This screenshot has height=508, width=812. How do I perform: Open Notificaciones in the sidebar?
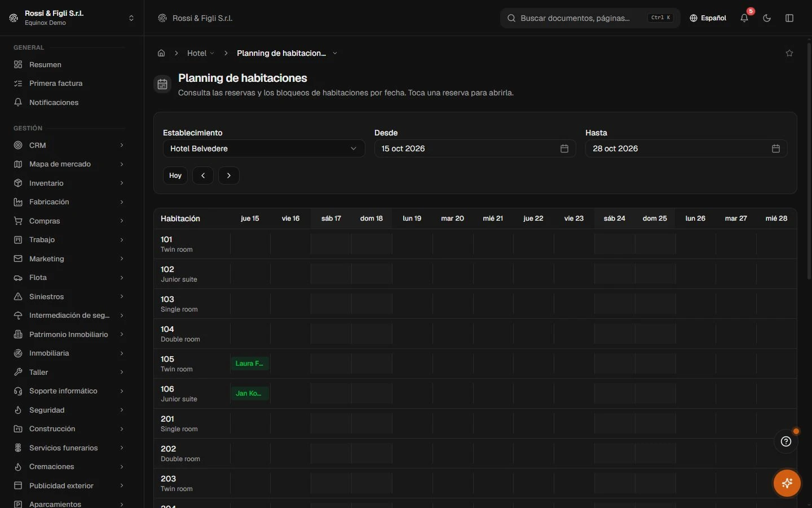(69, 102)
